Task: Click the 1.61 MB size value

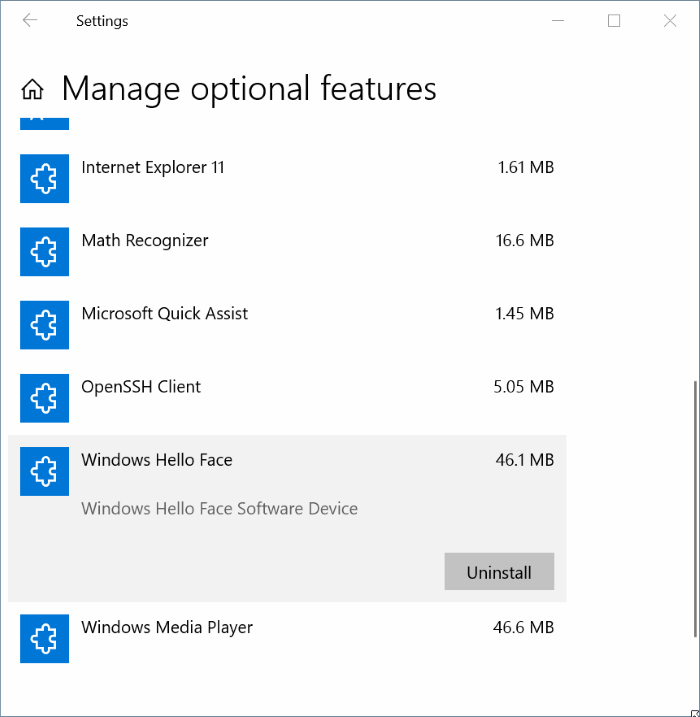Action: coord(526,167)
